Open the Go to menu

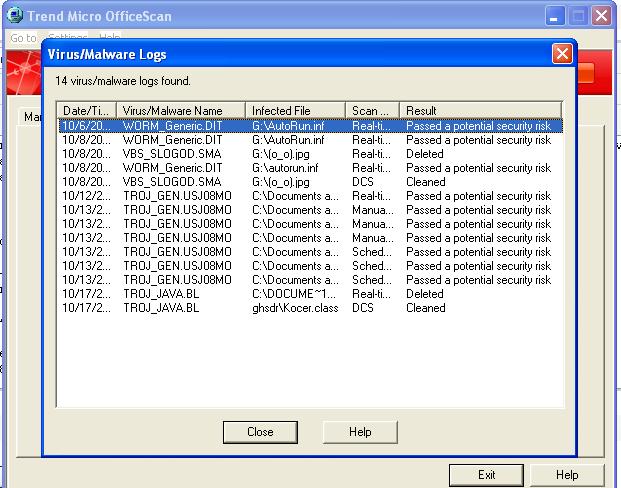point(23,38)
